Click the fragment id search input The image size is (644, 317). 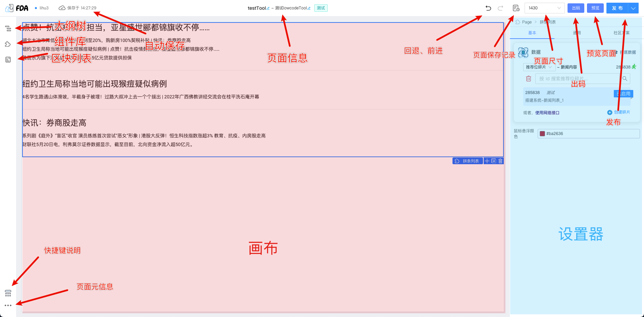click(x=578, y=79)
